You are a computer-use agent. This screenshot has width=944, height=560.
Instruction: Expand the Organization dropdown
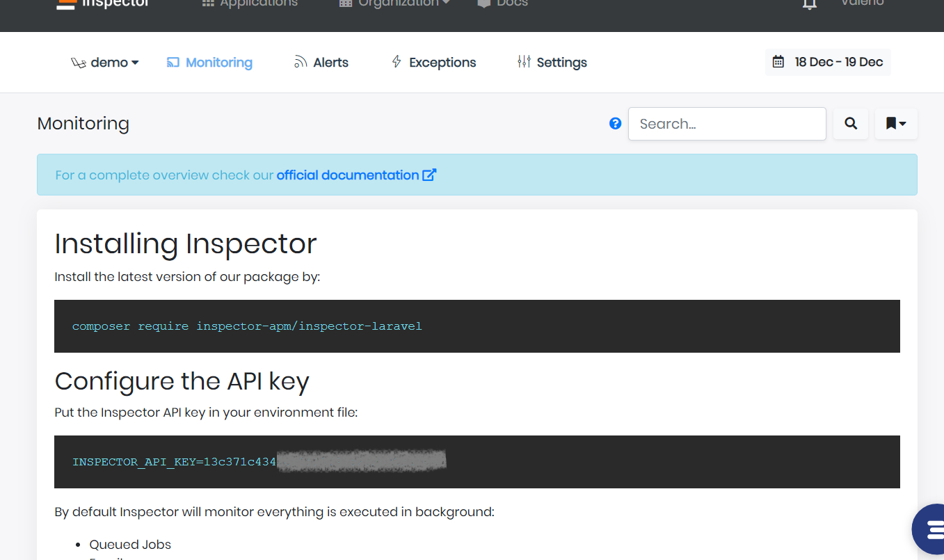click(x=394, y=3)
